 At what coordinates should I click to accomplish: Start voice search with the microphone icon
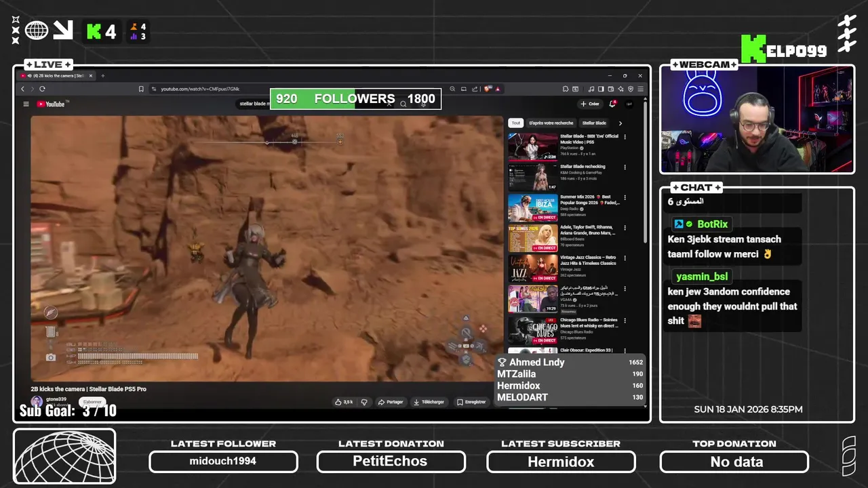[422, 104]
